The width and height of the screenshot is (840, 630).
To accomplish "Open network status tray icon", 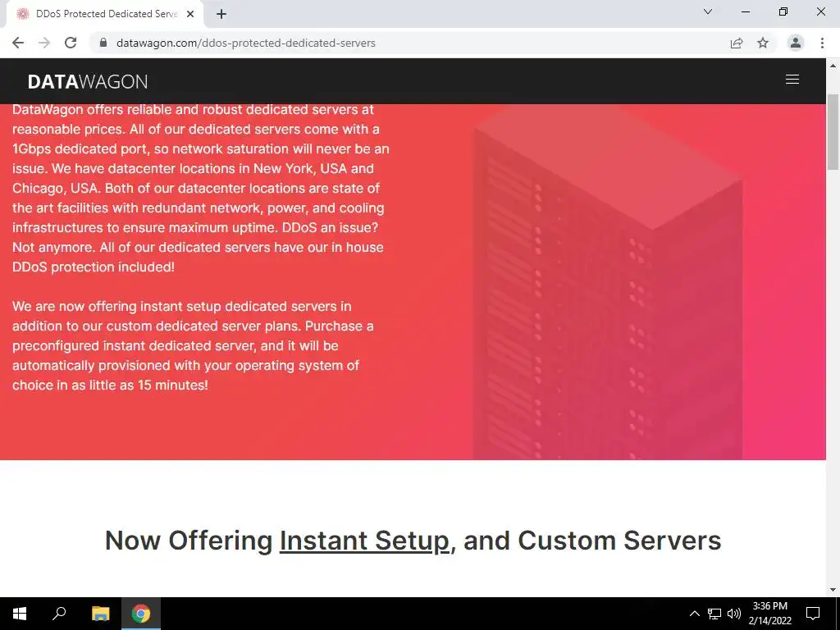I will click(x=714, y=614).
